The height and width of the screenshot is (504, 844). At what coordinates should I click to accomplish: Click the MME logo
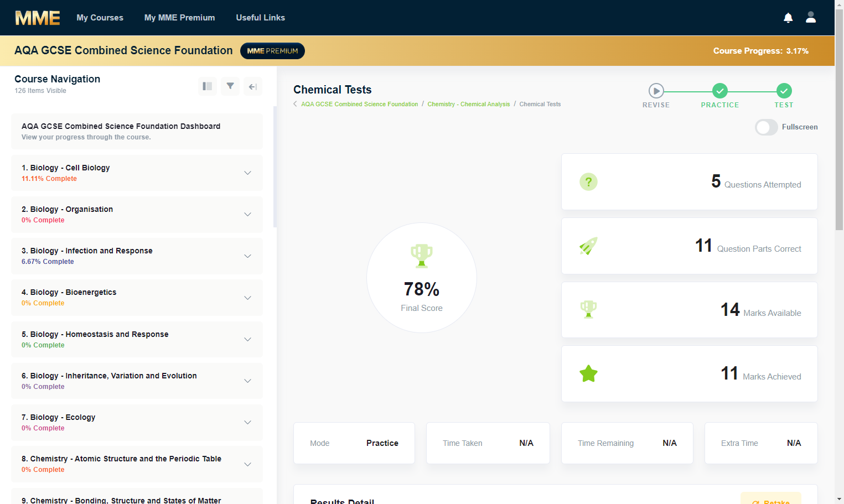click(x=37, y=18)
